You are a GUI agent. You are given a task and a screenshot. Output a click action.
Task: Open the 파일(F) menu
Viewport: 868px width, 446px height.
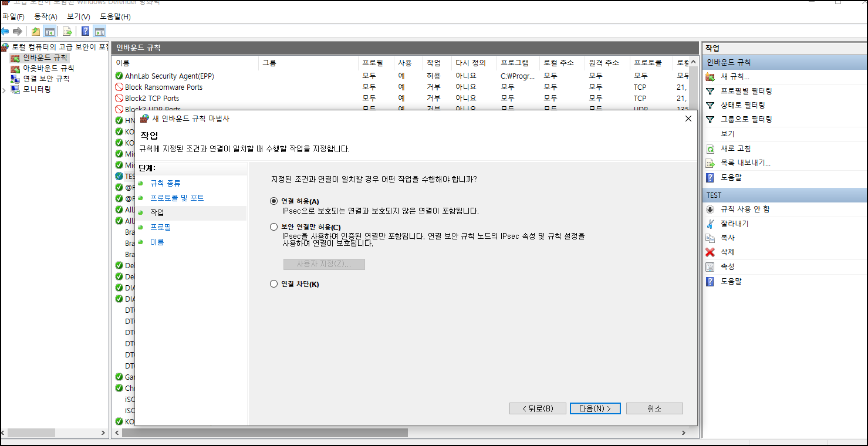[x=13, y=16]
